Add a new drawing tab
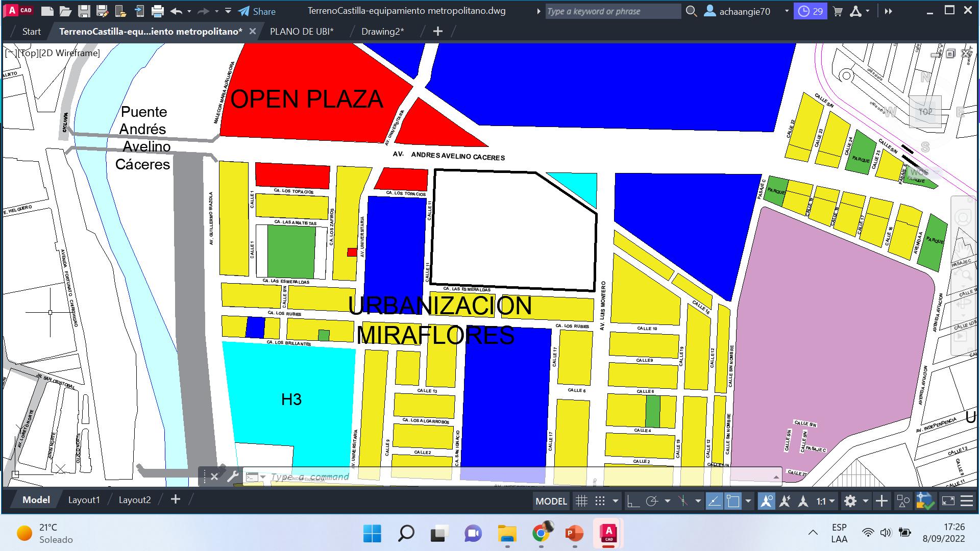Image resolution: width=980 pixels, height=551 pixels. coord(437,31)
